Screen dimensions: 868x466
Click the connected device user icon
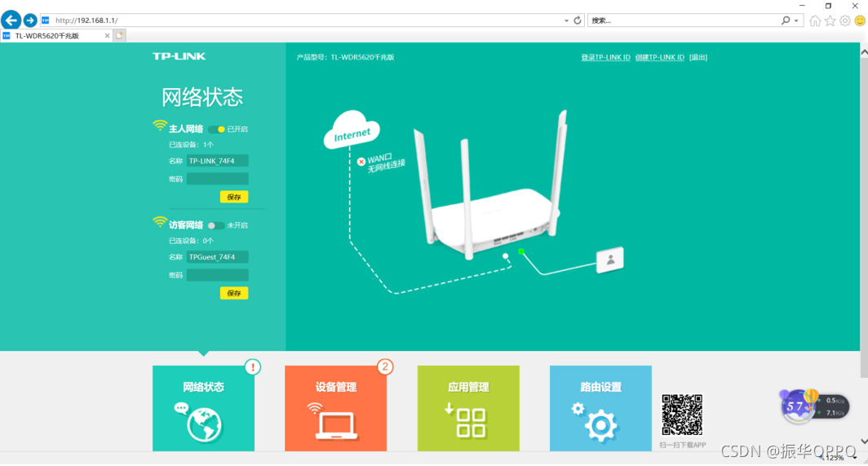pos(610,260)
